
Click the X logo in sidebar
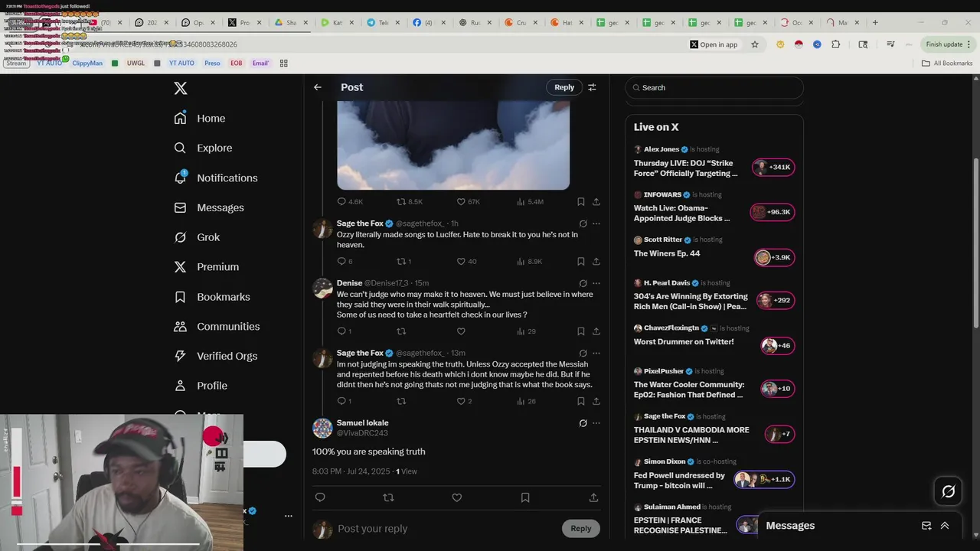click(x=181, y=88)
